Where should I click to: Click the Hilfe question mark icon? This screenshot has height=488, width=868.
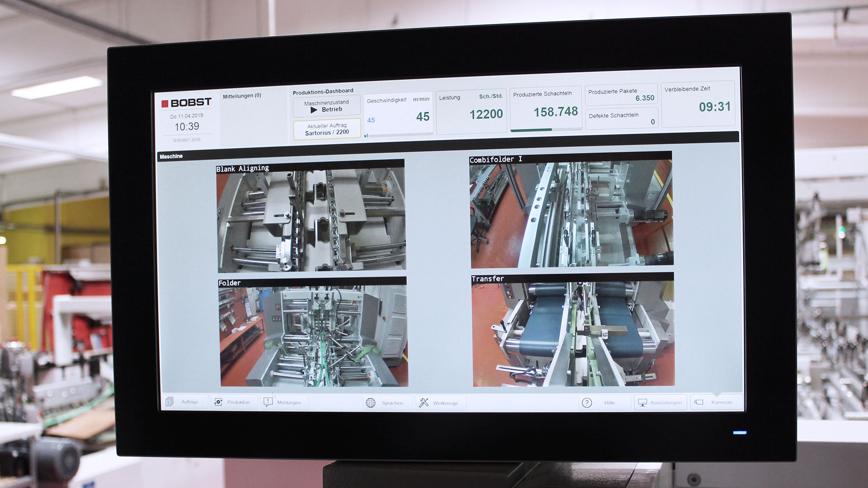coord(587,403)
